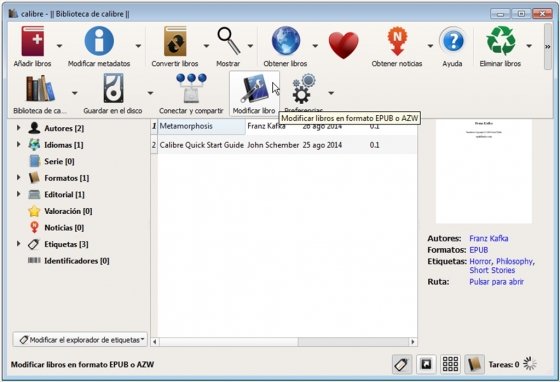Click row header number 2
Viewport: 560px width, 382px height.
[154, 145]
